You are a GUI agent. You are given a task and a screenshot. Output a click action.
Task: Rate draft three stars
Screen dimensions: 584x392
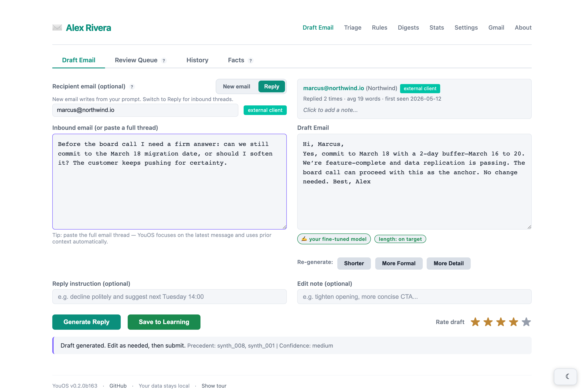501,322
